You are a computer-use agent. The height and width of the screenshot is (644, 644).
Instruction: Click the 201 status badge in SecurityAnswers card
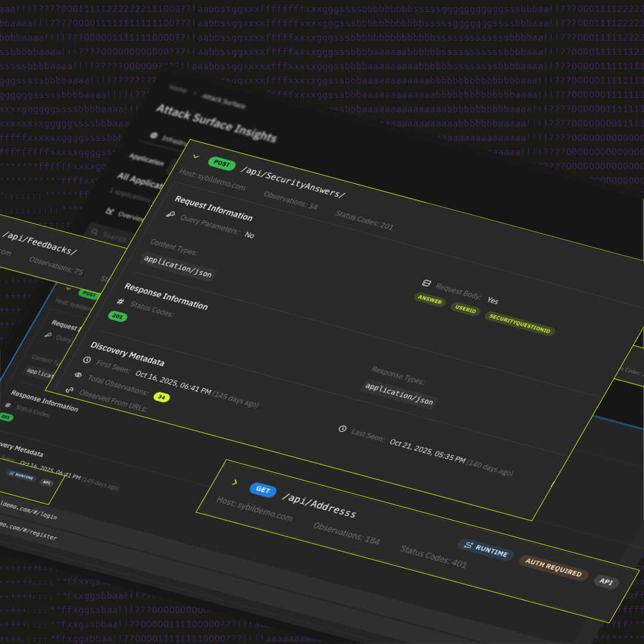point(117,316)
